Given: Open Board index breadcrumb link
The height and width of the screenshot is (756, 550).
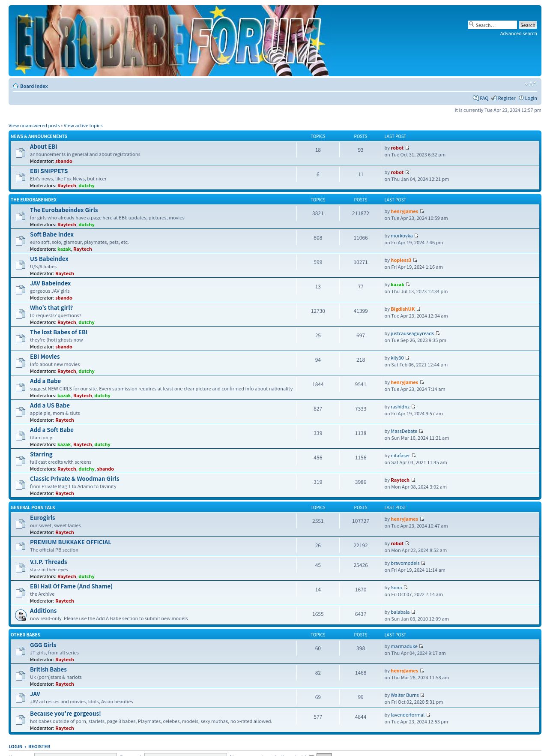Looking at the screenshot, I should [34, 86].
